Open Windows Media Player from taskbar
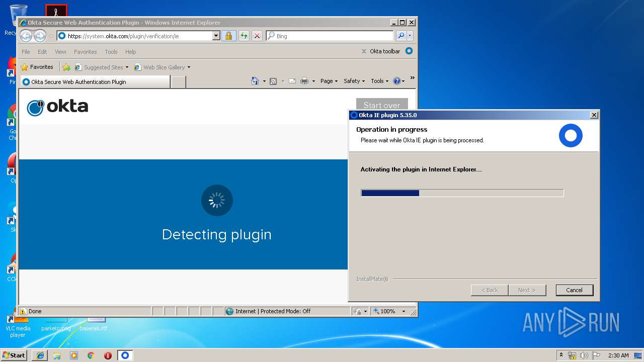This screenshot has height=362, width=644. click(74, 355)
